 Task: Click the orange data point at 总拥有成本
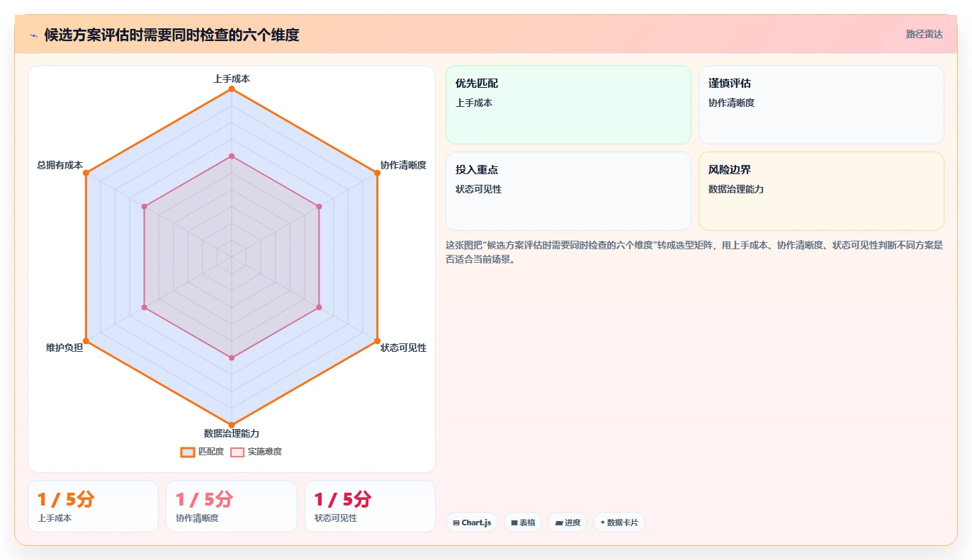86,173
